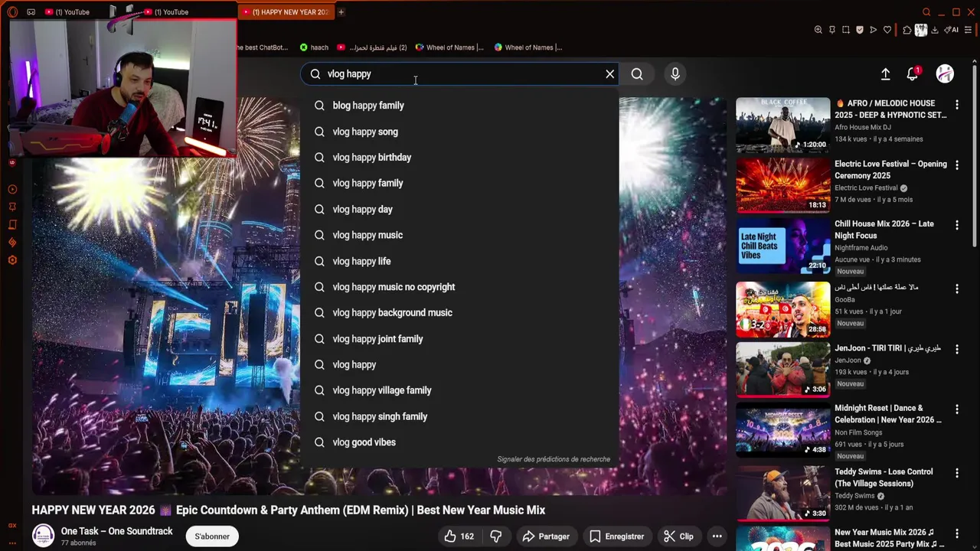
Task: Choose suggestion "vlog happy music no copyright"
Action: (x=459, y=287)
